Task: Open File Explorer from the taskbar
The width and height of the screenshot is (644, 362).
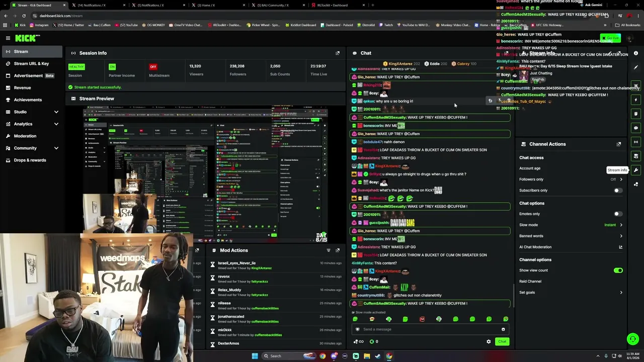Action: point(367,356)
